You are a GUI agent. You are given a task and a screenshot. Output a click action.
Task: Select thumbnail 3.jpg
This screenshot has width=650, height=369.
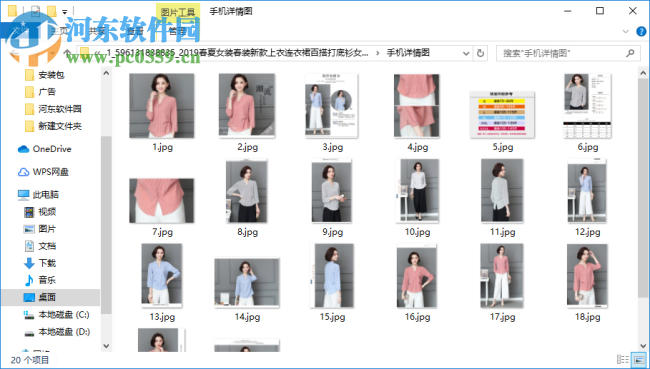tap(332, 106)
